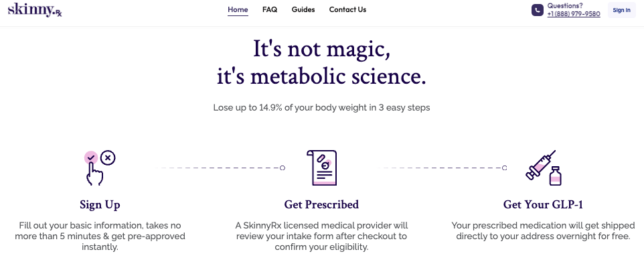Image resolution: width=644 pixels, height=266 pixels.
Task: Click the Questions? label
Action: point(565,6)
